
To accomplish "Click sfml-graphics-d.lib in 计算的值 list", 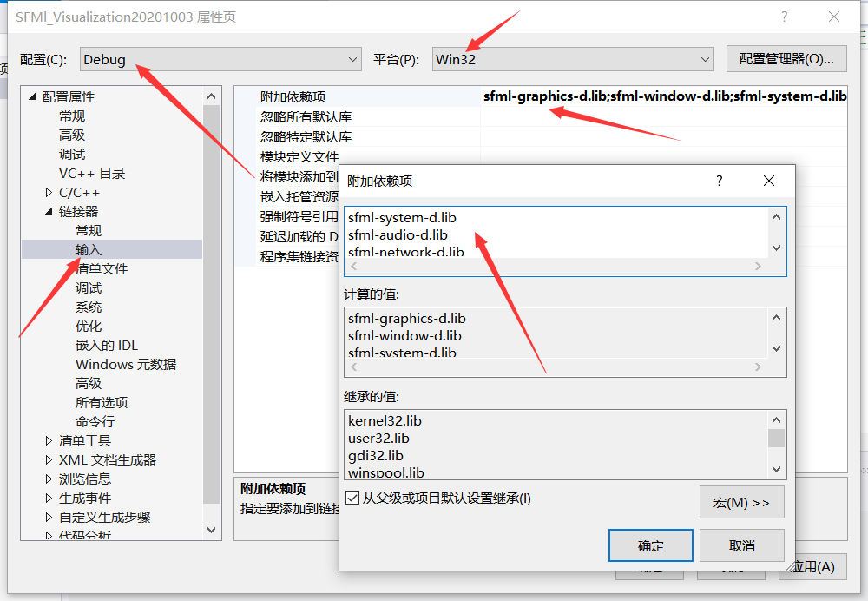I will click(x=407, y=319).
